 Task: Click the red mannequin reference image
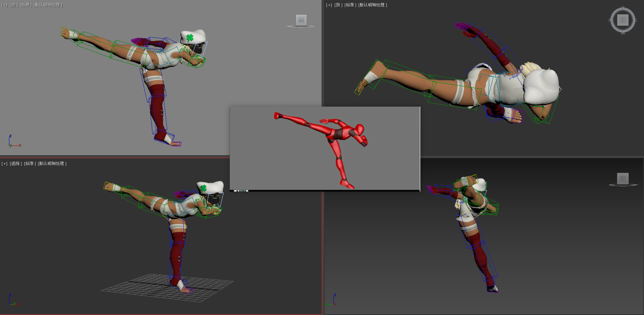coord(325,149)
